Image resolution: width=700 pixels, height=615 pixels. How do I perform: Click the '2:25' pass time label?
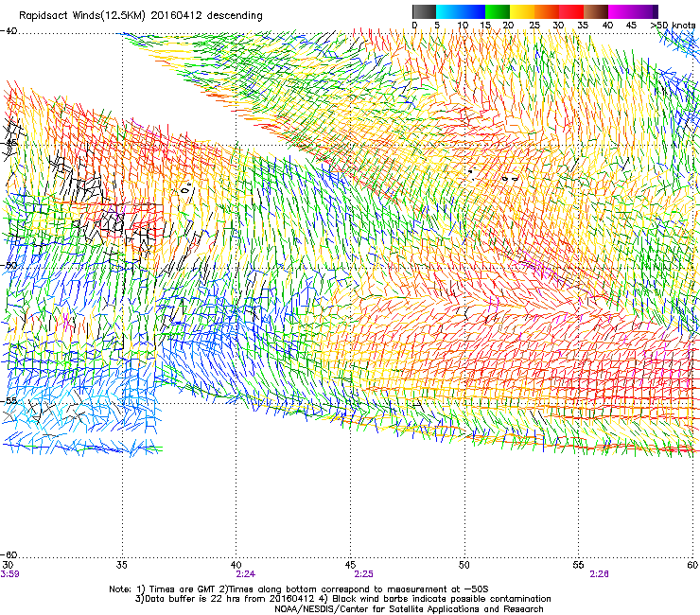point(364,574)
